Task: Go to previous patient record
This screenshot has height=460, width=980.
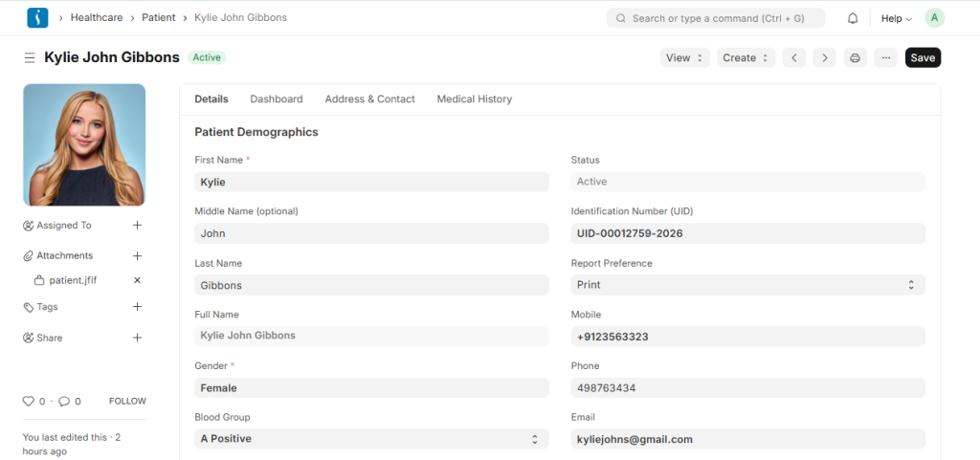Action: pos(793,58)
